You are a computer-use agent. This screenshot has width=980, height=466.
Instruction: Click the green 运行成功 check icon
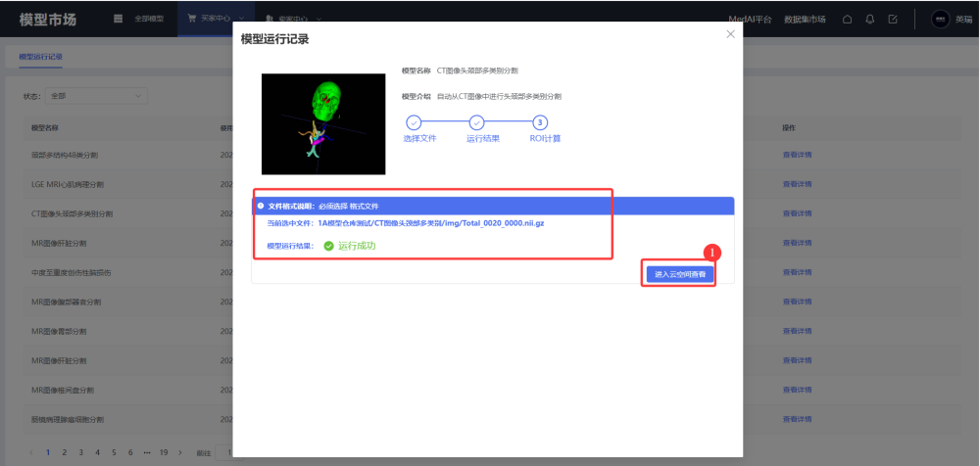[328, 246]
